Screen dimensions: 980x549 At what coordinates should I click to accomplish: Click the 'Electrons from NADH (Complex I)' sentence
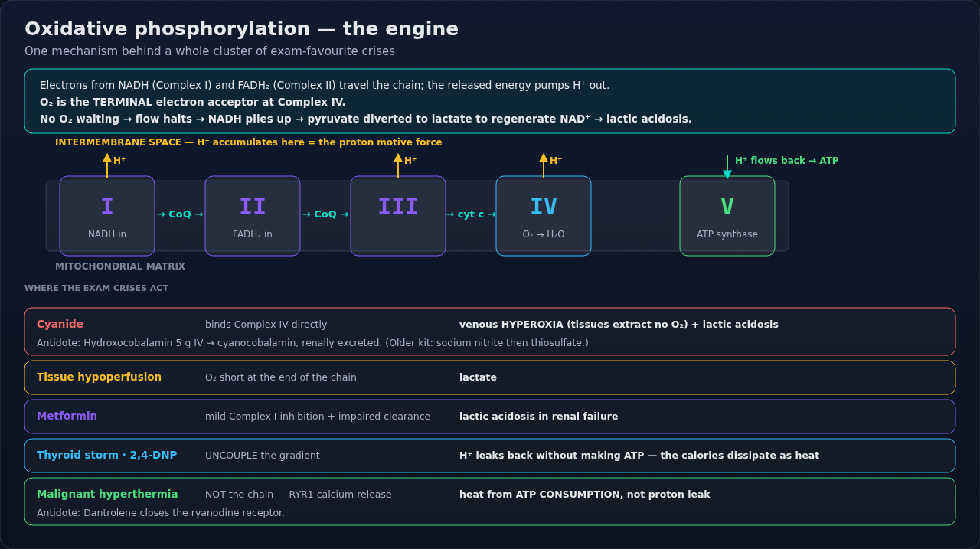pyautogui.click(x=325, y=85)
